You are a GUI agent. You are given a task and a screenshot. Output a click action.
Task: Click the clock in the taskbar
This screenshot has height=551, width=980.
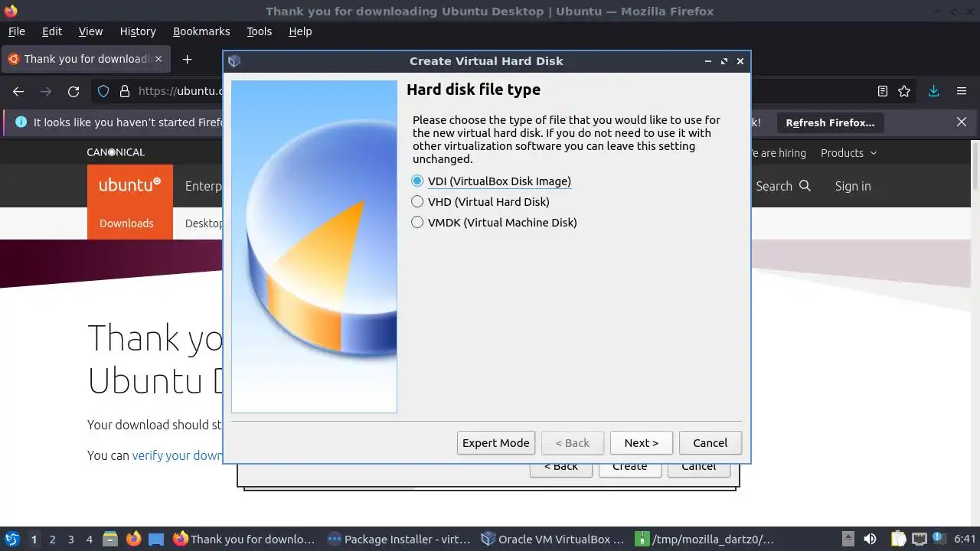(965, 539)
